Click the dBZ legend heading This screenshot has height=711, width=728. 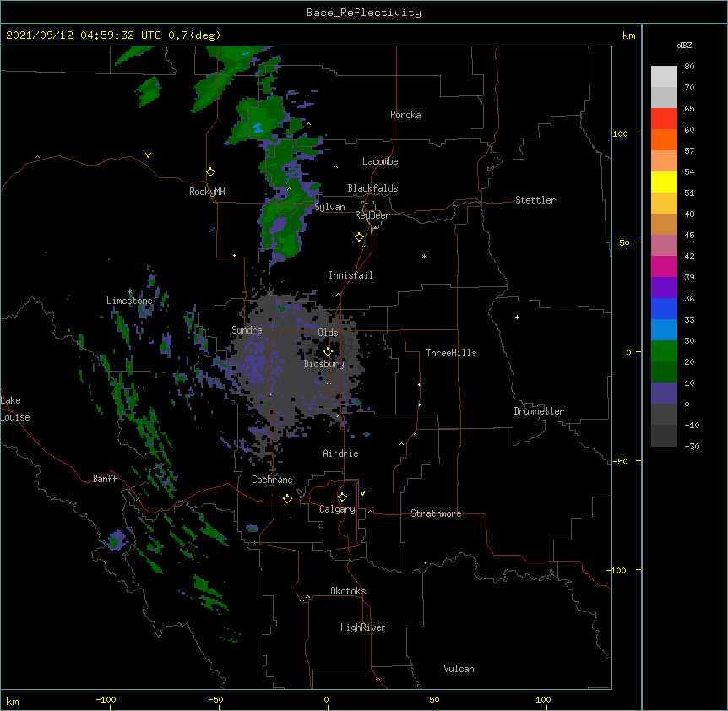tap(684, 46)
